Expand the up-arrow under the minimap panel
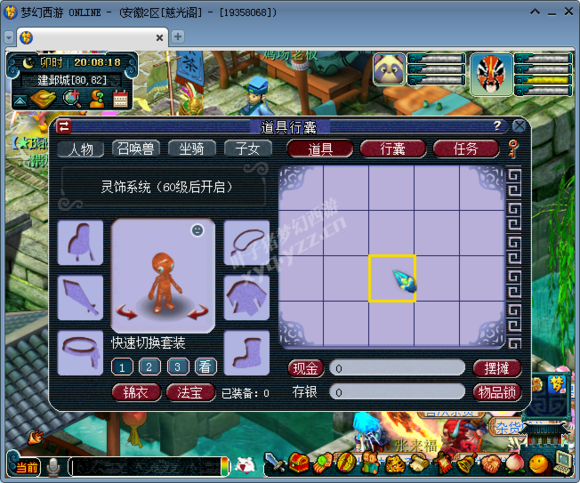Viewport: 580px width, 483px height. tap(20, 101)
